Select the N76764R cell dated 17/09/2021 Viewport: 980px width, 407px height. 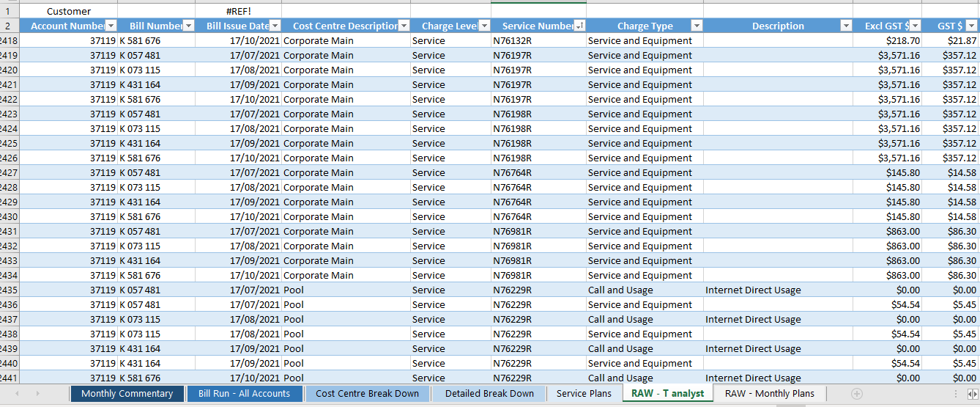pyautogui.click(x=538, y=202)
